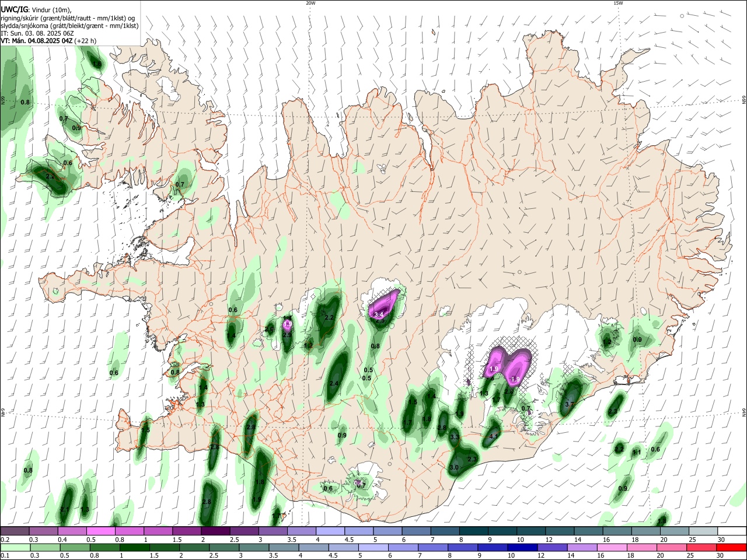The height and width of the screenshot is (560, 747).
Task: Select lavender swatch between 4 and 4.5, snow legend
Action: [330, 531]
